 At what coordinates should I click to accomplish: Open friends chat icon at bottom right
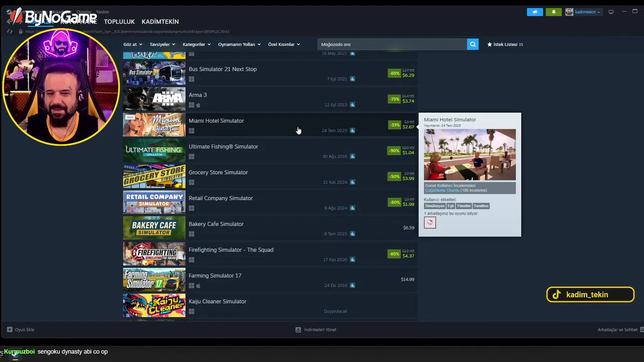pyautogui.click(x=641, y=329)
